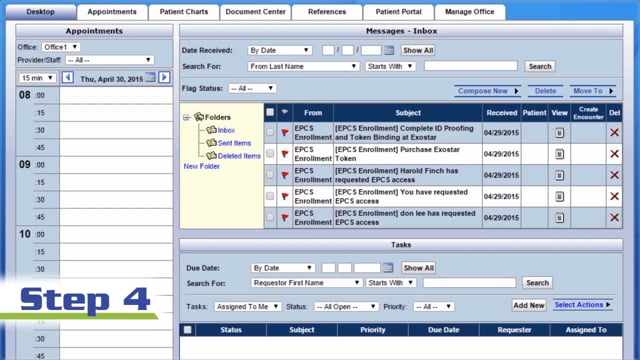Image resolution: width=640 pixels, height=360 pixels.
Task: View the Purchase Exostar Token message
Action: (560, 154)
